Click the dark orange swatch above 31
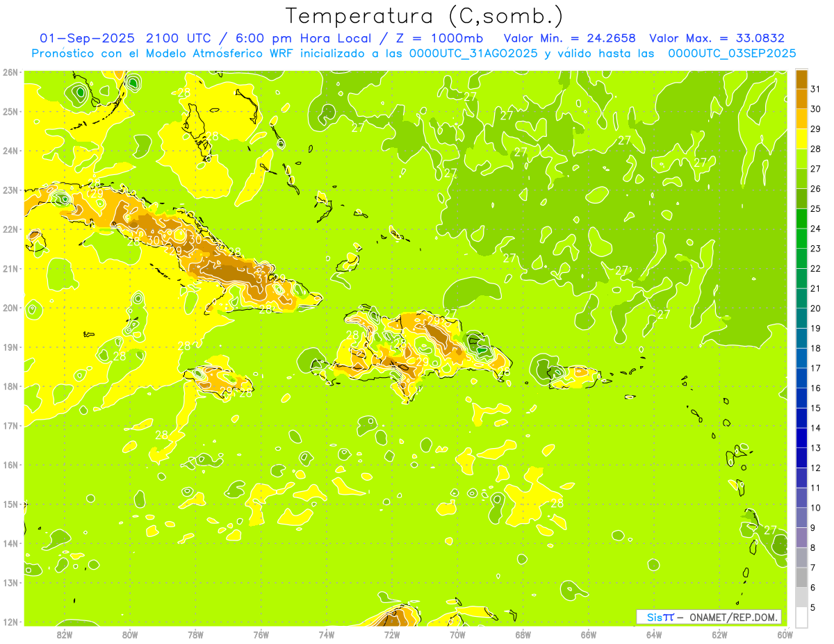The width and height of the screenshot is (834, 644). [801, 79]
